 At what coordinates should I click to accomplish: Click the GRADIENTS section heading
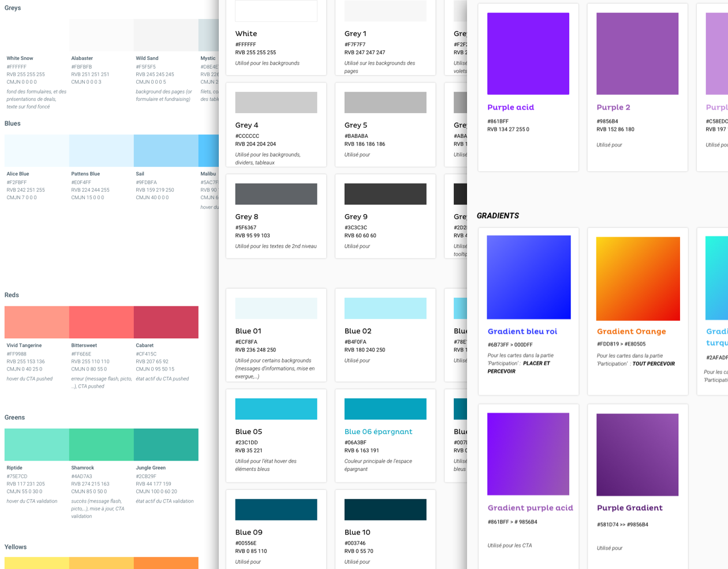(498, 216)
